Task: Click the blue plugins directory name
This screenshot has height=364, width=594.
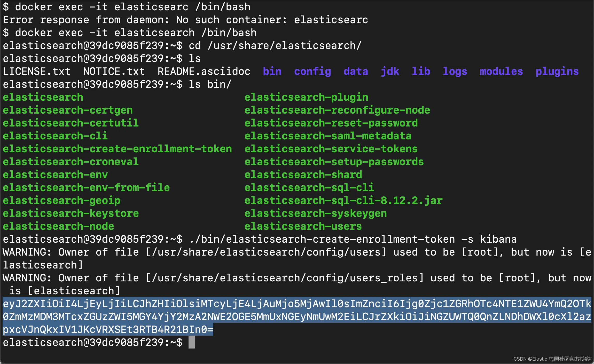Action: (x=557, y=72)
